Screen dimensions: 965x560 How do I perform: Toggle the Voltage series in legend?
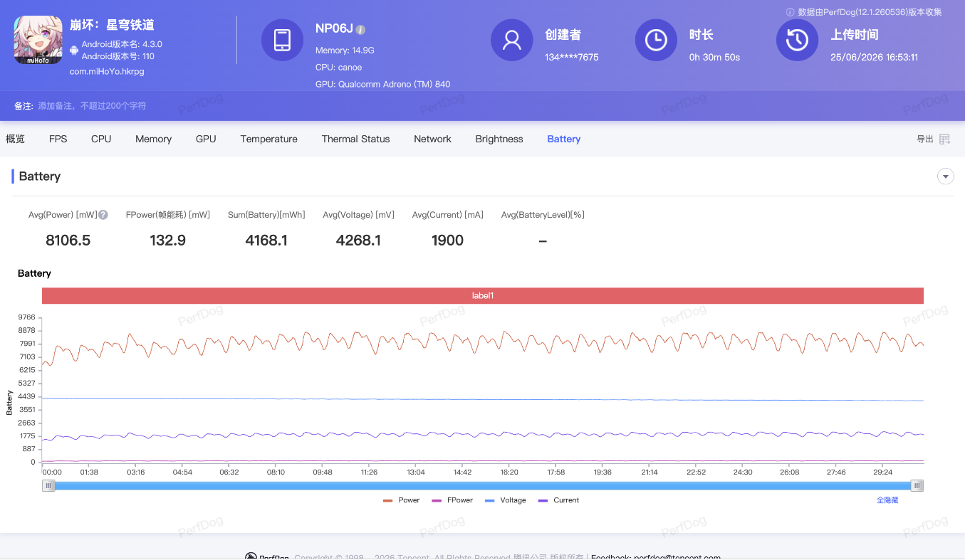506,500
